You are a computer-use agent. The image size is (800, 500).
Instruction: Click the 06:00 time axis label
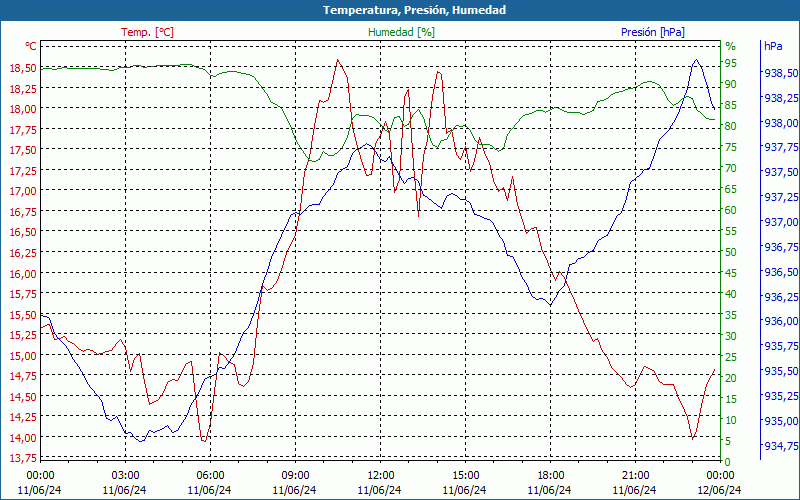210,477
